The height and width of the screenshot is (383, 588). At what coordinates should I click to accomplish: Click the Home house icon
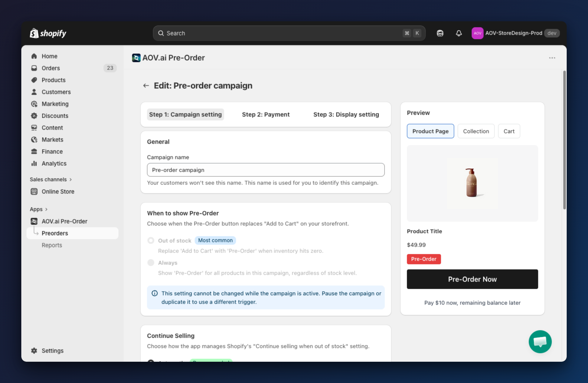(34, 56)
